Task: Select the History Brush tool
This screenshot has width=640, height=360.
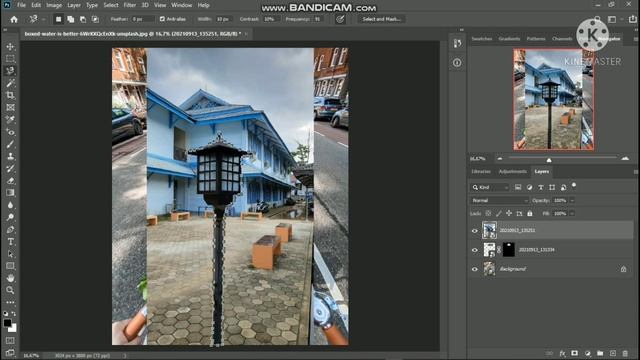Action: point(10,169)
